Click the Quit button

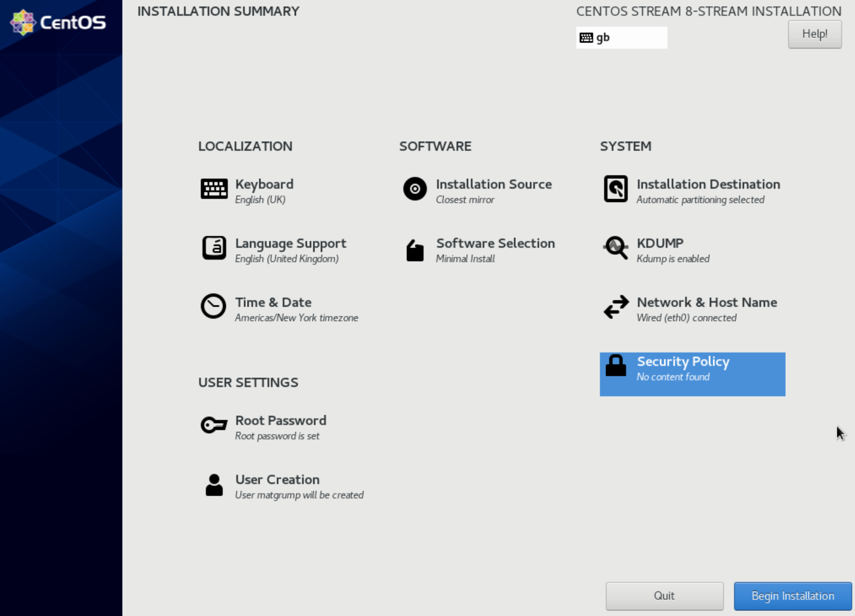pyautogui.click(x=664, y=596)
